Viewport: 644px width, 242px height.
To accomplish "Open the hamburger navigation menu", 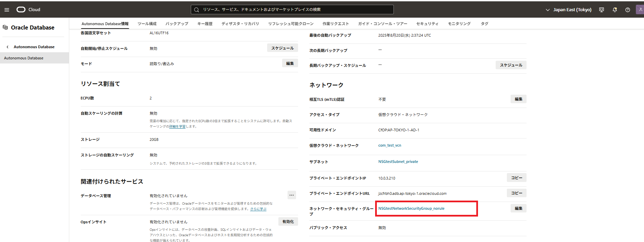I will tap(6, 10).
